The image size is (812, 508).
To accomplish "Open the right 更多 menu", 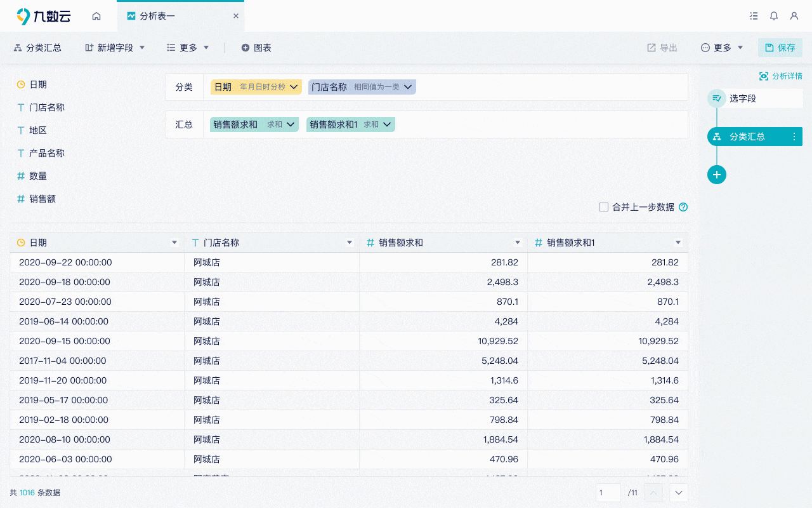I will point(722,48).
